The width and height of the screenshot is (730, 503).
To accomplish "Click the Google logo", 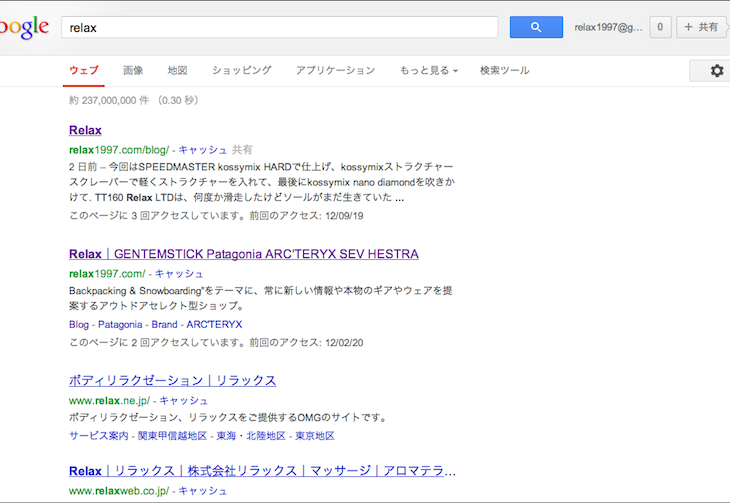I will pyautogui.click(x=24, y=27).
